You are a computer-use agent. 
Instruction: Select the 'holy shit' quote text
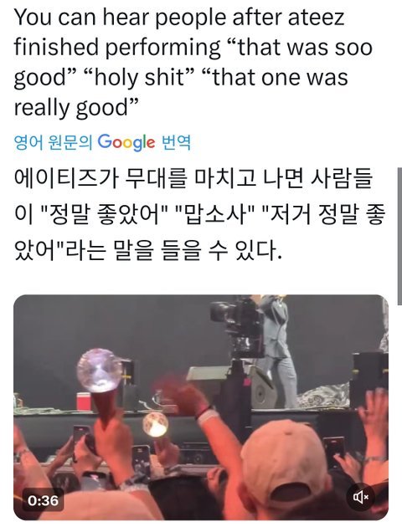(x=140, y=77)
